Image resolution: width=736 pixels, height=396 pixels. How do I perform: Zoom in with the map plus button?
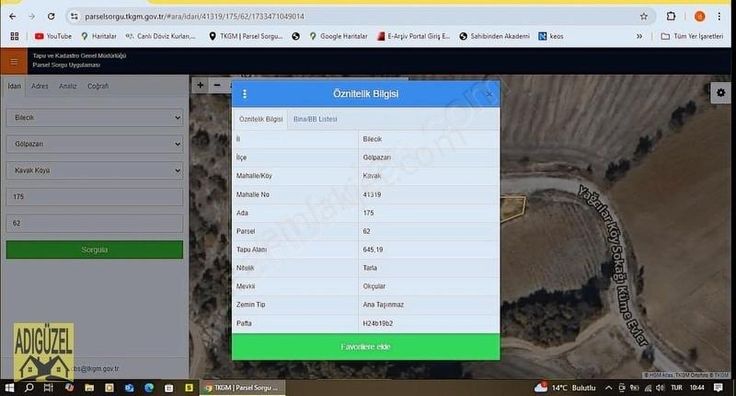click(200, 85)
